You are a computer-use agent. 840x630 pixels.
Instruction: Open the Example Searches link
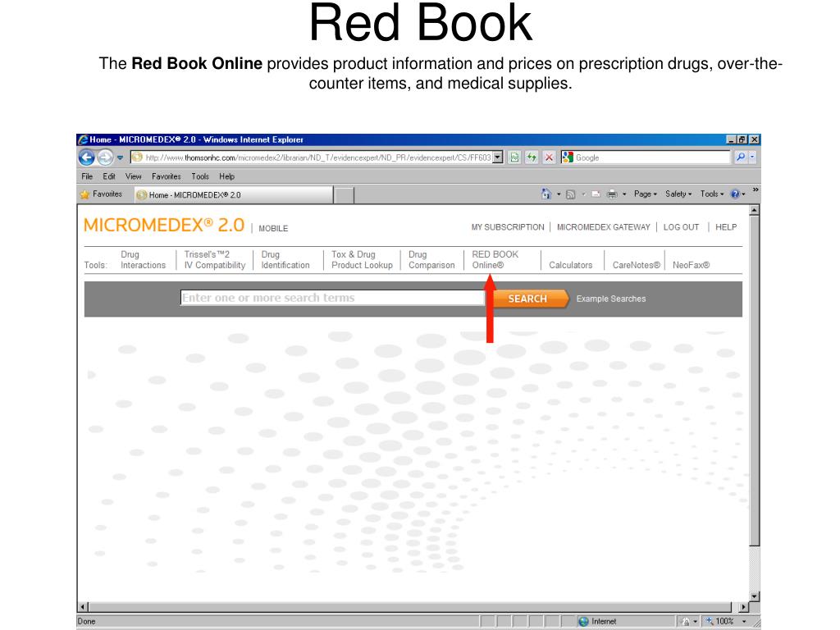[x=611, y=299]
